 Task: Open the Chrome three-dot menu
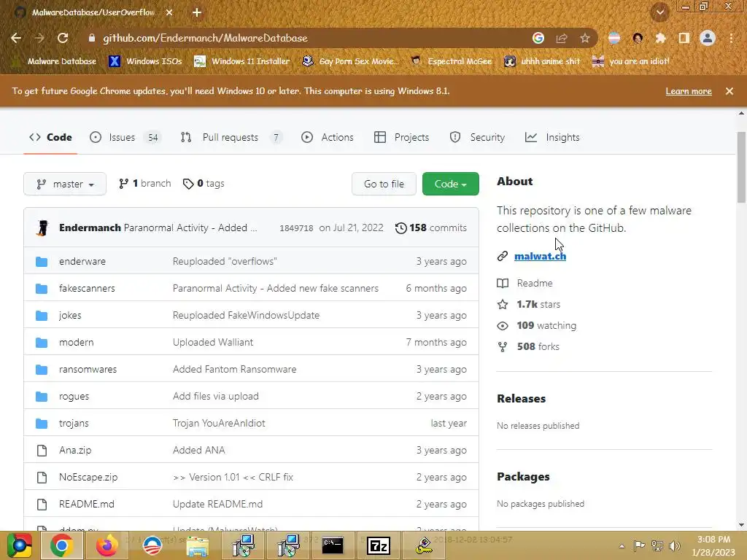(731, 38)
